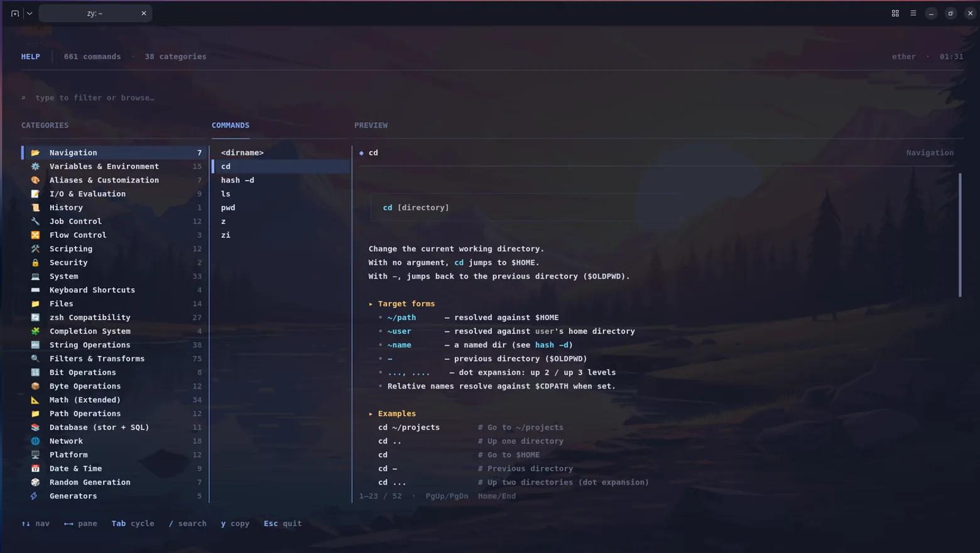Click the '~/path' target form entry
This screenshot has height=553, width=980.
click(401, 318)
